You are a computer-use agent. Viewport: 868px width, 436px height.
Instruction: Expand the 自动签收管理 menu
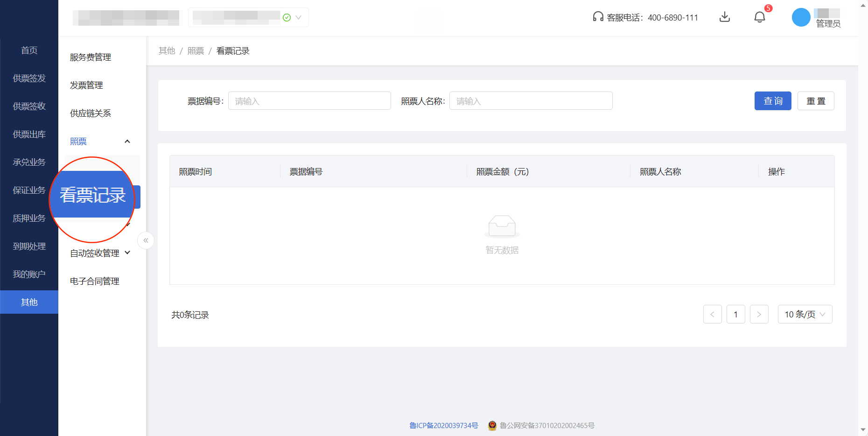[x=99, y=253]
